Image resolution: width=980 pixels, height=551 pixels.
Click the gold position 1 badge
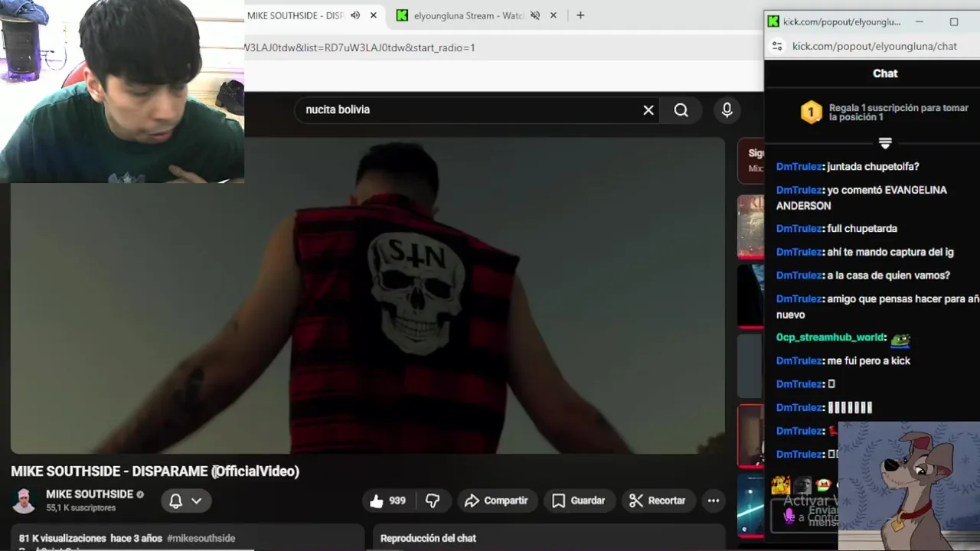point(812,112)
